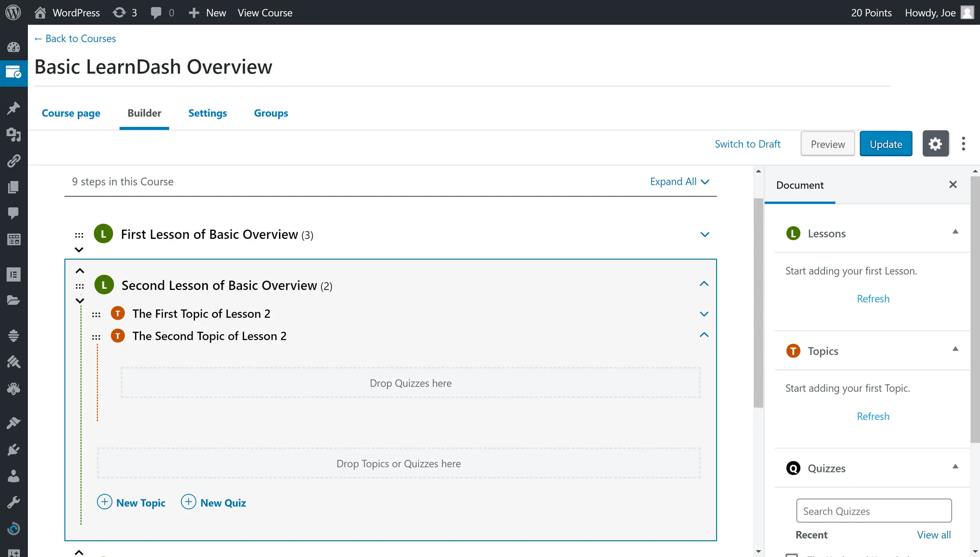Open the Users icon in left sidebar
980x557 pixels.
coord(13,476)
